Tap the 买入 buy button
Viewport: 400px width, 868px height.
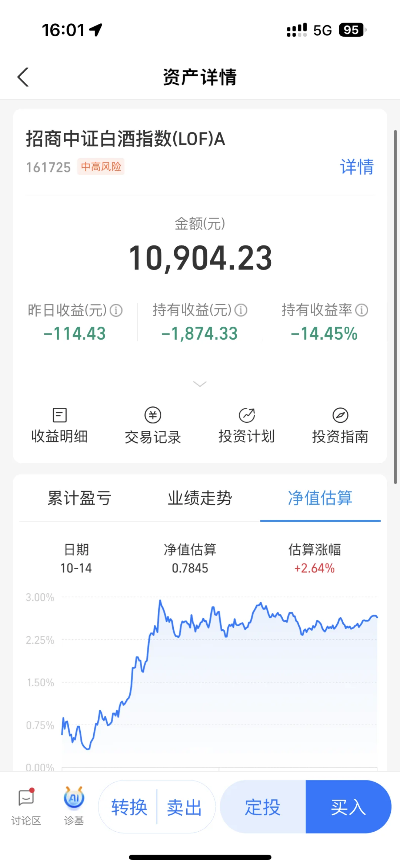click(349, 807)
